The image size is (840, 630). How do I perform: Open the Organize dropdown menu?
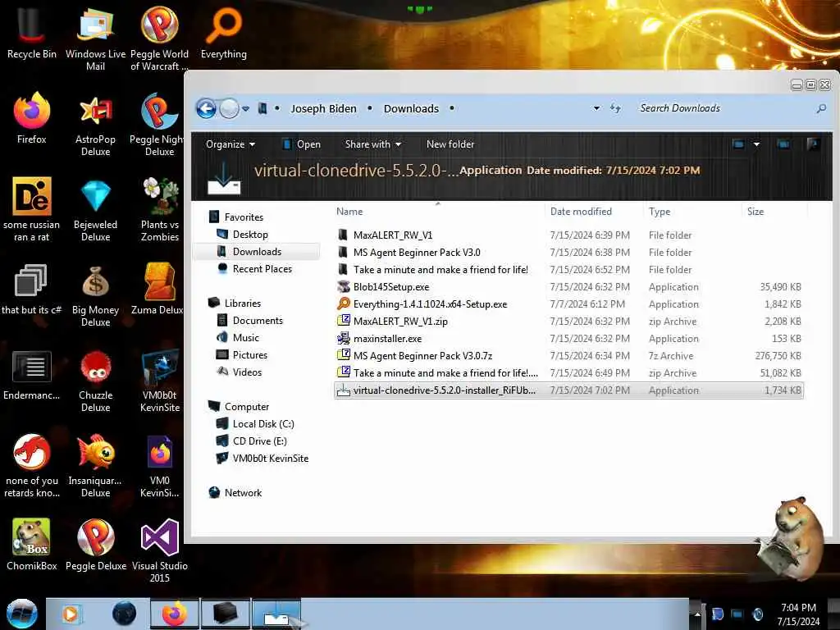[x=231, y=144]
